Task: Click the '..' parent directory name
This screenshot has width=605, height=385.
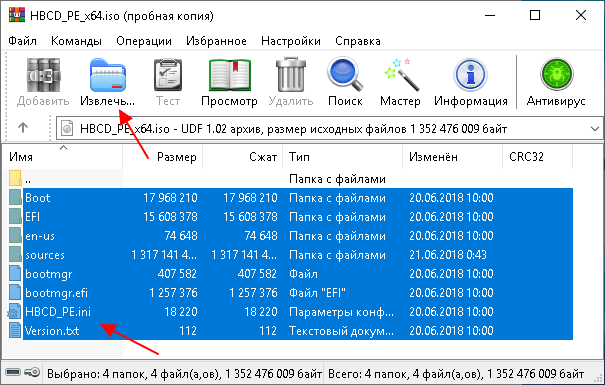Action: tap(28, 180)
